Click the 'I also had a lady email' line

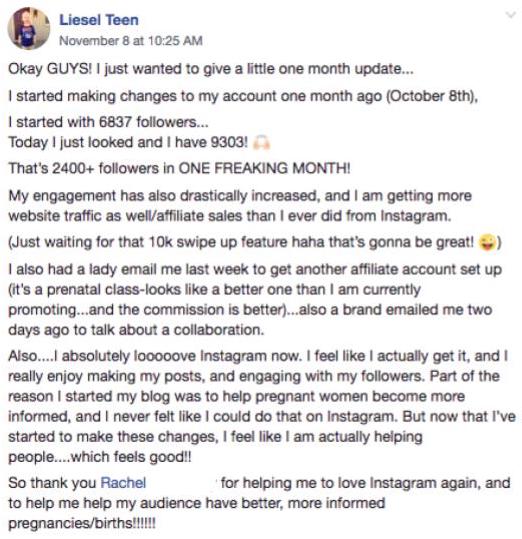[x=255, y=270]
